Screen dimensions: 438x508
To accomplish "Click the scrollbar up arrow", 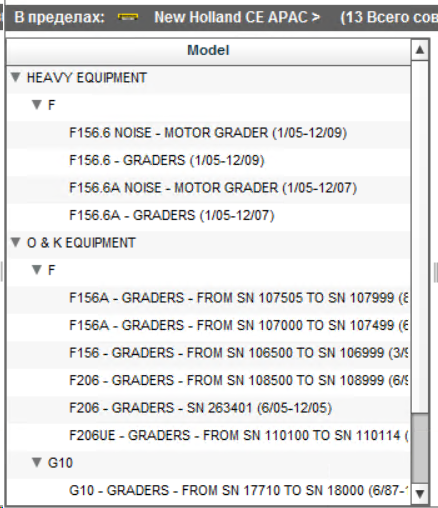I will [420, 50].
